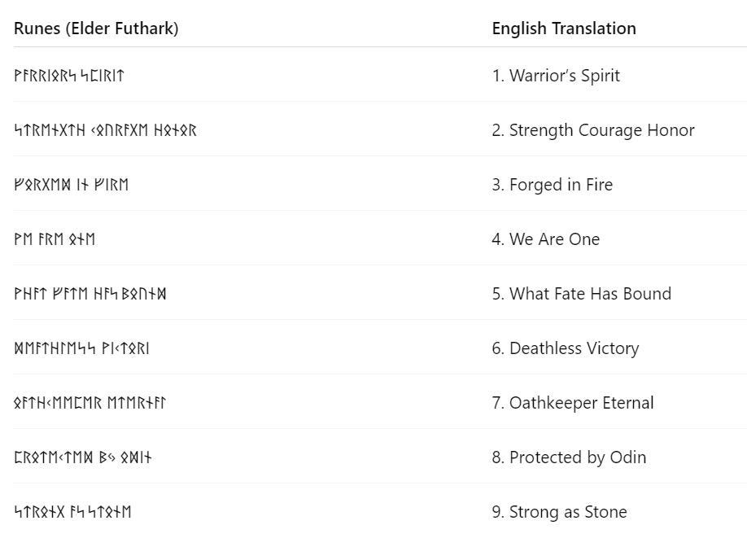Select '2. Strength Courage Honor' translation
The image size is (747, 560).
click(x=593, y=130)
